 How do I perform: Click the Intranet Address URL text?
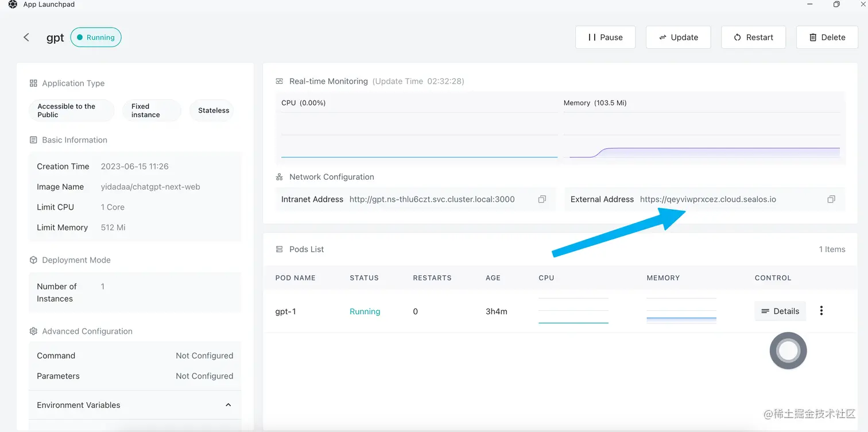coord(432,199)
